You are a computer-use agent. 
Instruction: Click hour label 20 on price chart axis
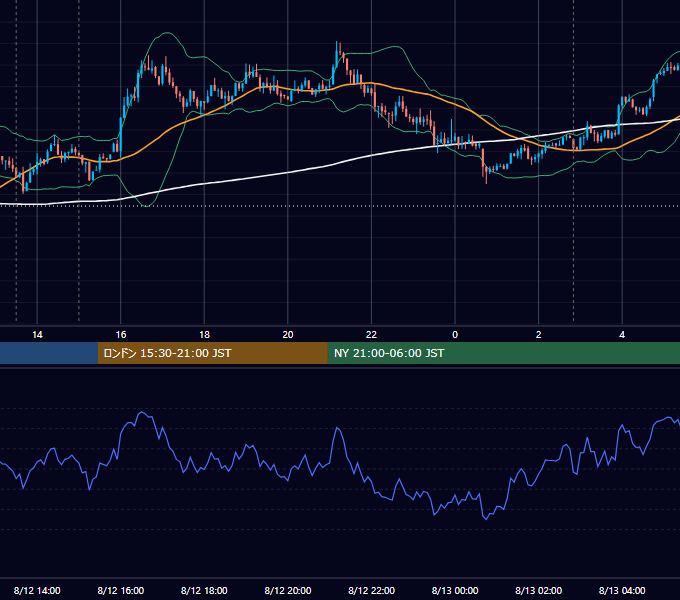[288, 335]
